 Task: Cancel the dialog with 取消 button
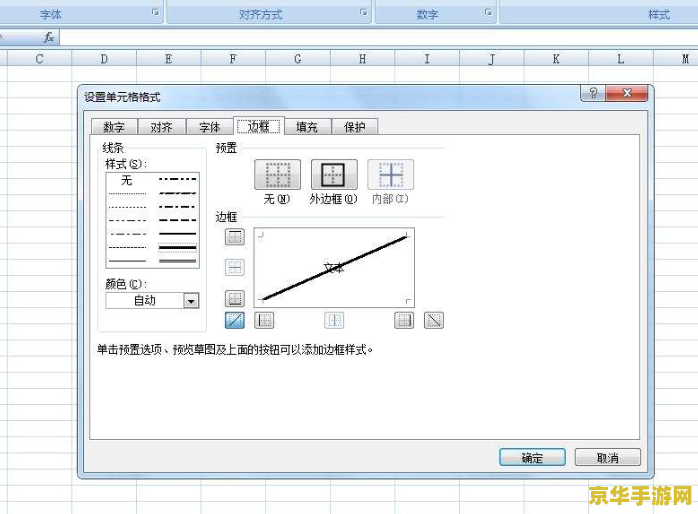click(608, 457)
